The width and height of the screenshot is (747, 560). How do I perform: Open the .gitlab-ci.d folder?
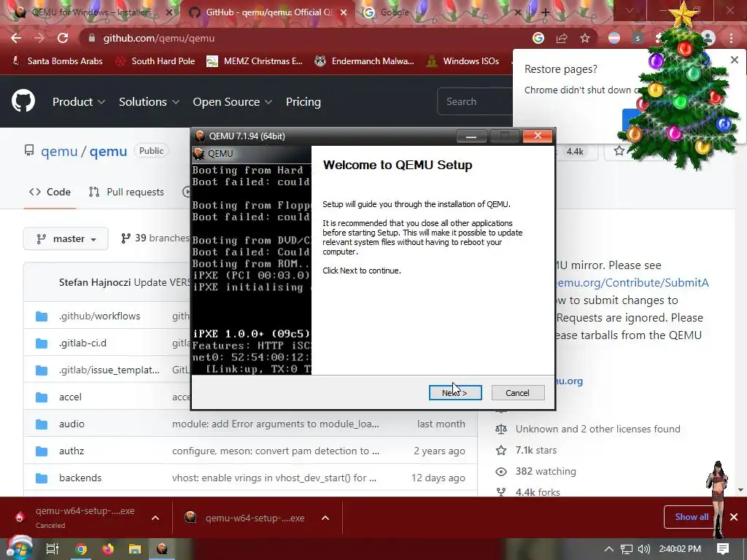[82, 343]
